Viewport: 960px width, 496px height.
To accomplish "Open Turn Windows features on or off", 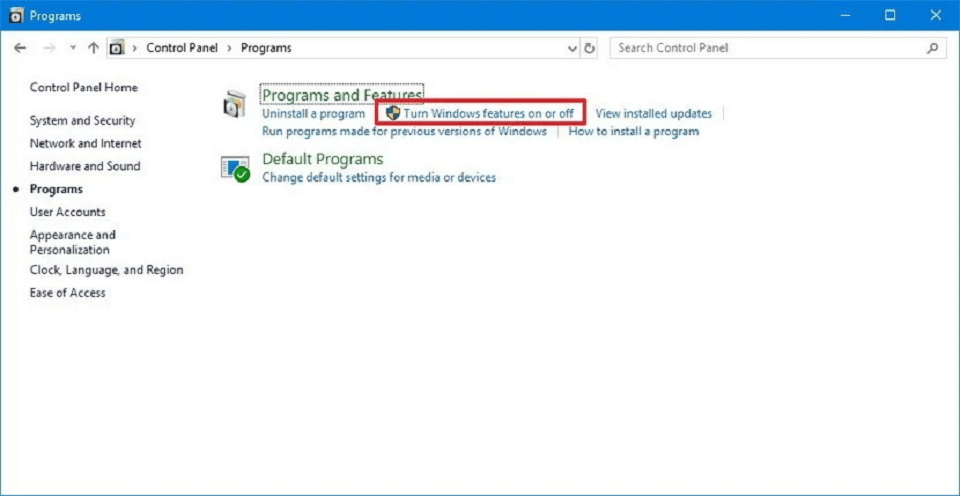I will pos(489,114).
